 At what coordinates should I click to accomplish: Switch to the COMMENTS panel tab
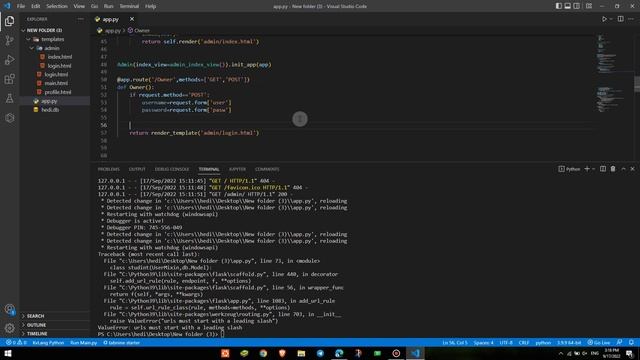click(x=267, y=169)
